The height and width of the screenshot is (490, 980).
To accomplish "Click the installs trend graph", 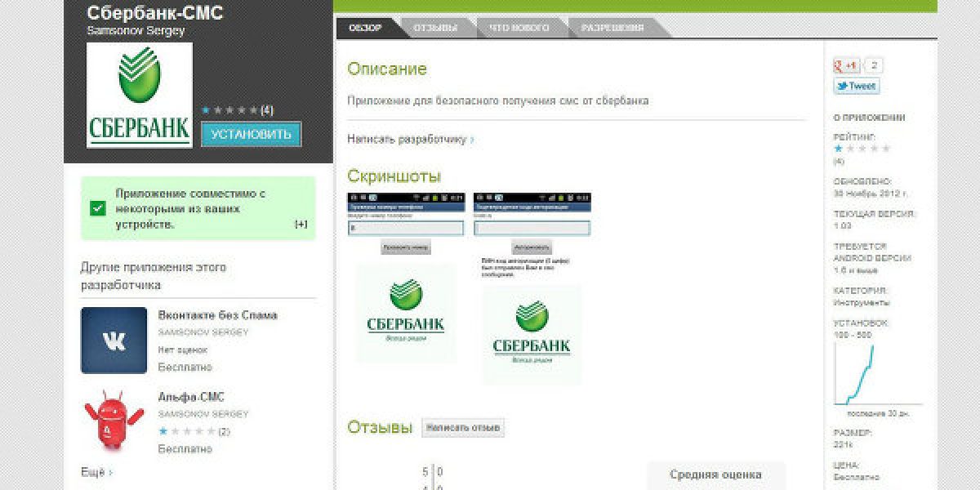I will [x=877, y=374].
